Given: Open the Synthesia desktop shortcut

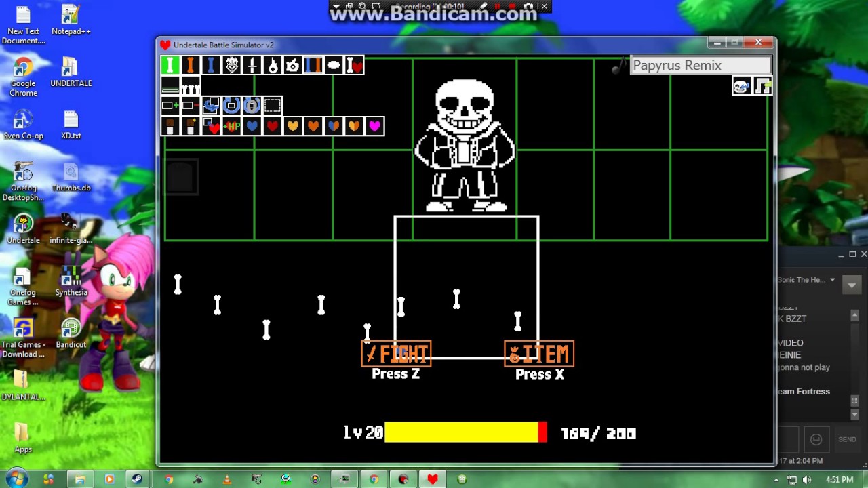Looking at the screenshot, I should tap(71, 281).
